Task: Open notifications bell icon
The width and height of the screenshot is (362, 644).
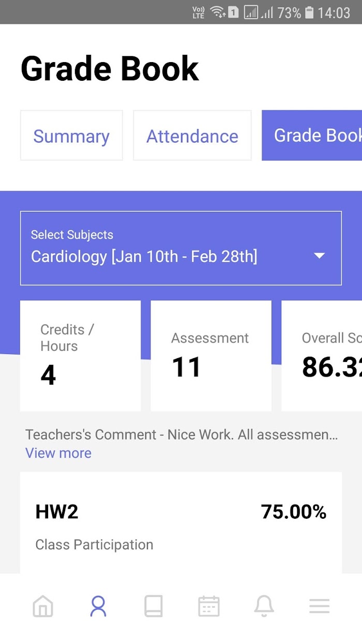Action: click(x=264, y=606)
